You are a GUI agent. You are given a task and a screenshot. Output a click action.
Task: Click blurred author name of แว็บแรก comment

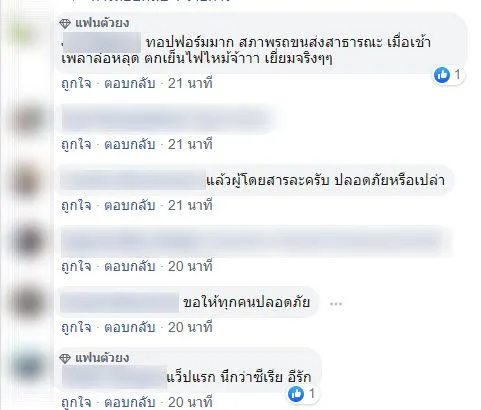(114, 377)
